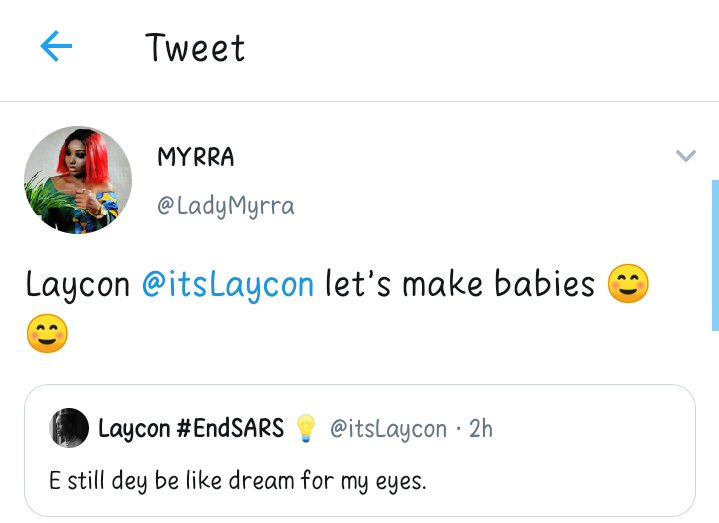This screenshot has height=523, width=719.
Task: Click the smiling emoji after 'babies'
Action: point(627,285)
